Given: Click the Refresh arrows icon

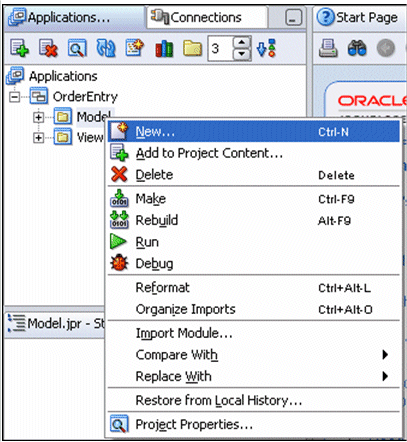Looking at the screenshot, I should pyautogui.click(x=106, y=49).
